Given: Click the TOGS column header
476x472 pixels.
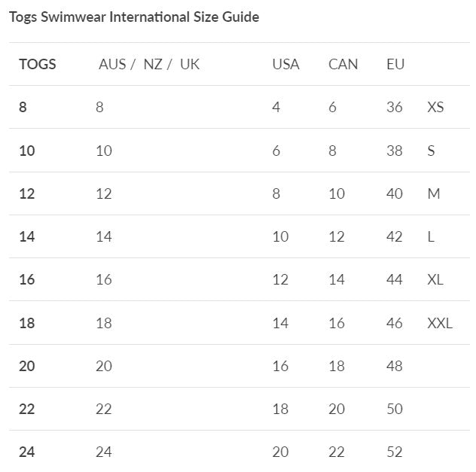Looking at the screenshot, I should 37,64.
